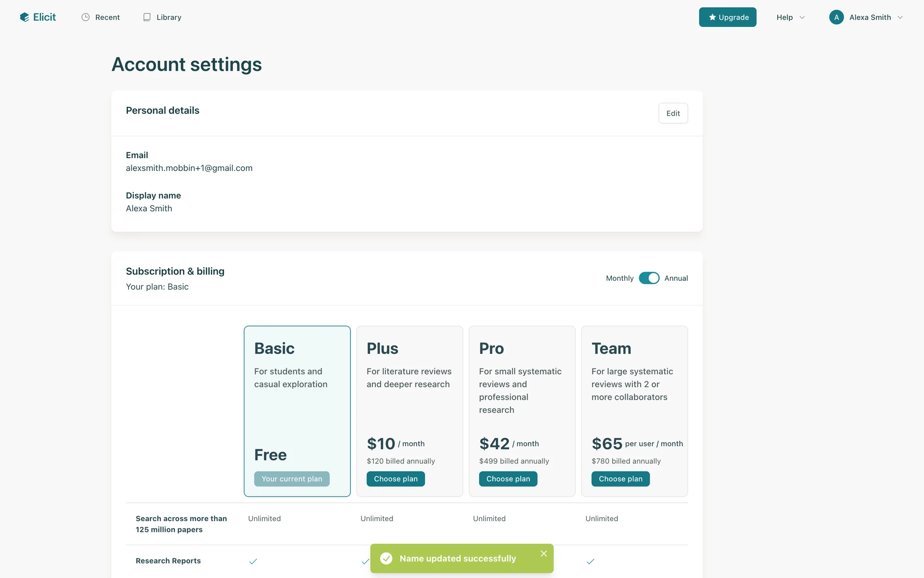
Task: Choose the Pro plan
Action: point(508,479)
